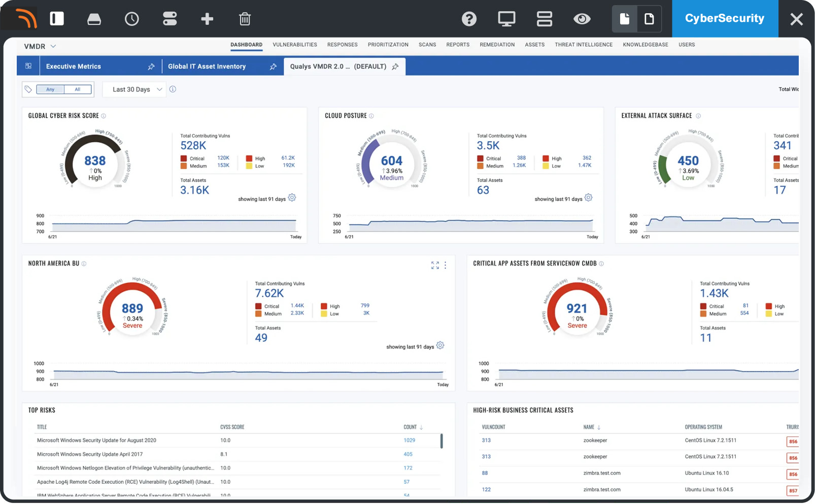815x504 pixels.
Task: Open the clock history icon
Action: point(132,19)
